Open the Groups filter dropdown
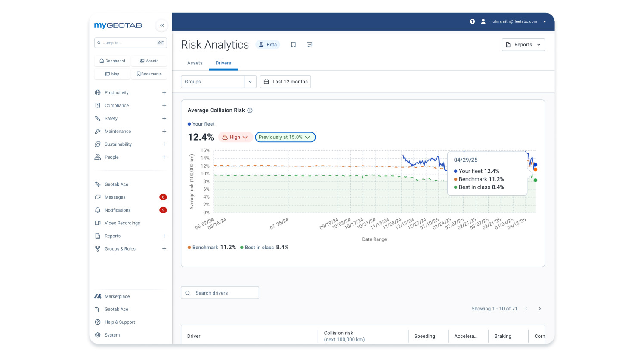 click(218, 81)
